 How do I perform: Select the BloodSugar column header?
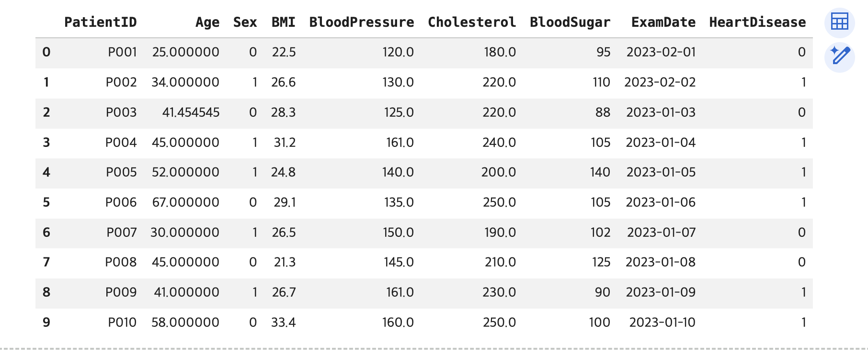(x=570, y=22)
